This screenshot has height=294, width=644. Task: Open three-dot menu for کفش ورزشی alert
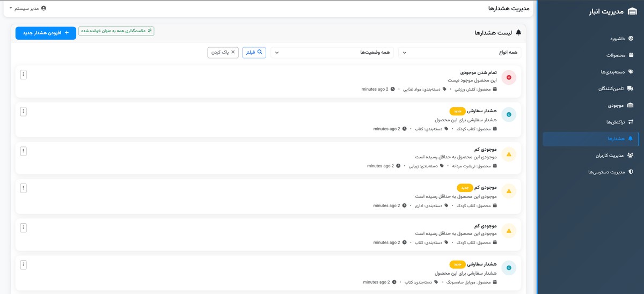pos(23,75)
